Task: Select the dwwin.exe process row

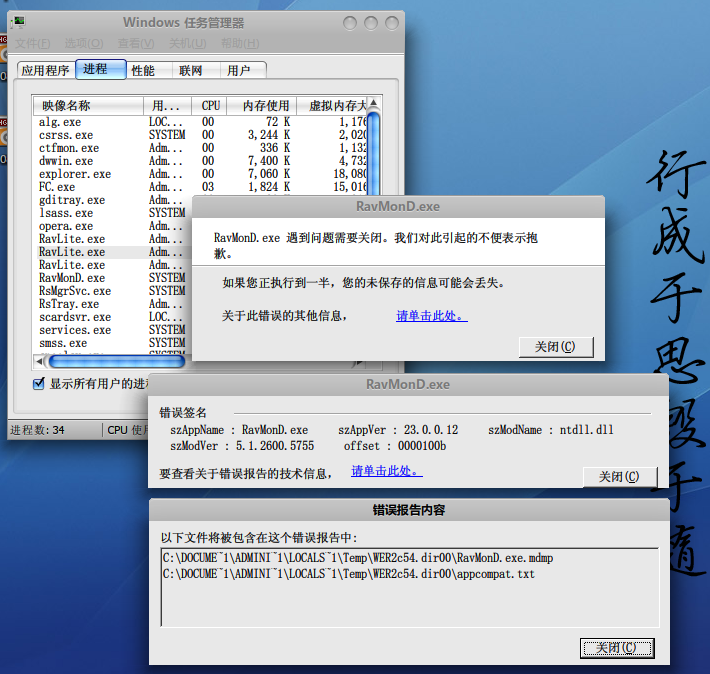Action: coord(201,161)
